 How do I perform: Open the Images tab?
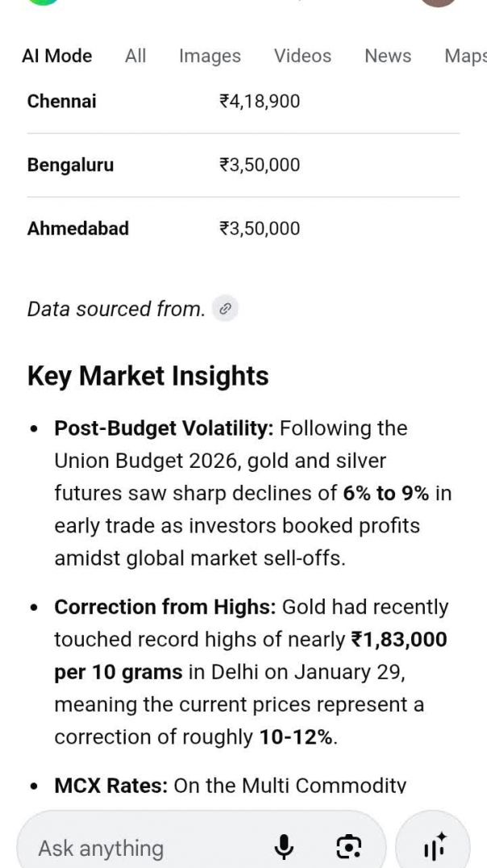210,56
